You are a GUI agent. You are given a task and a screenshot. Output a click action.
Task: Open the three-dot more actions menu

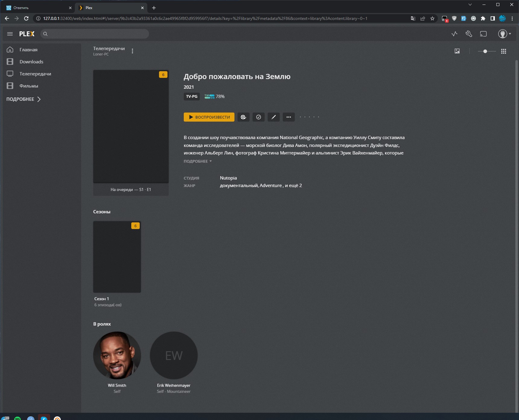(x=288, y=117)
